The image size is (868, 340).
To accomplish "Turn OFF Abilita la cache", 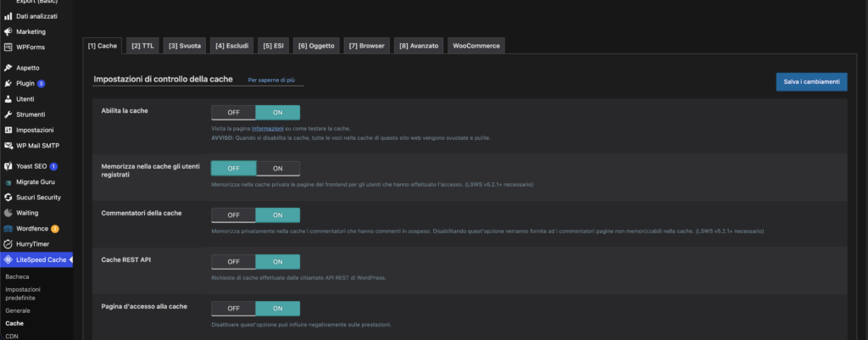I will [233, 113].
